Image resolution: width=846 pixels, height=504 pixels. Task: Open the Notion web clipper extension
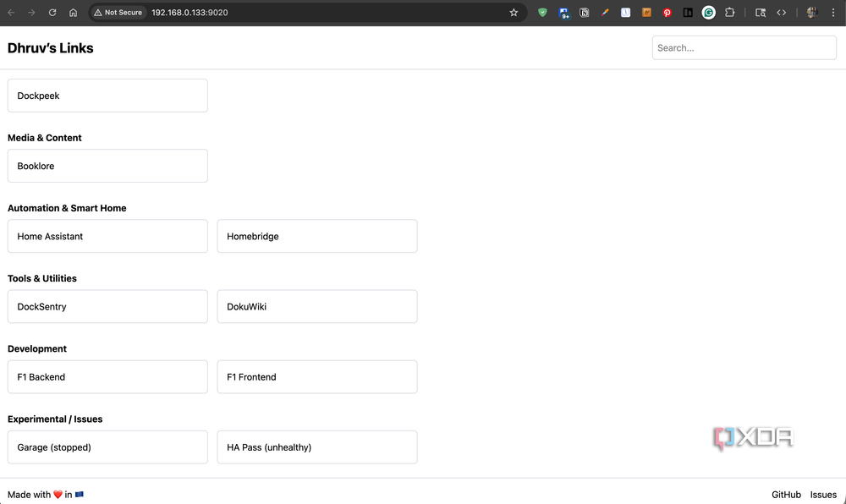[x=585, y=13]
